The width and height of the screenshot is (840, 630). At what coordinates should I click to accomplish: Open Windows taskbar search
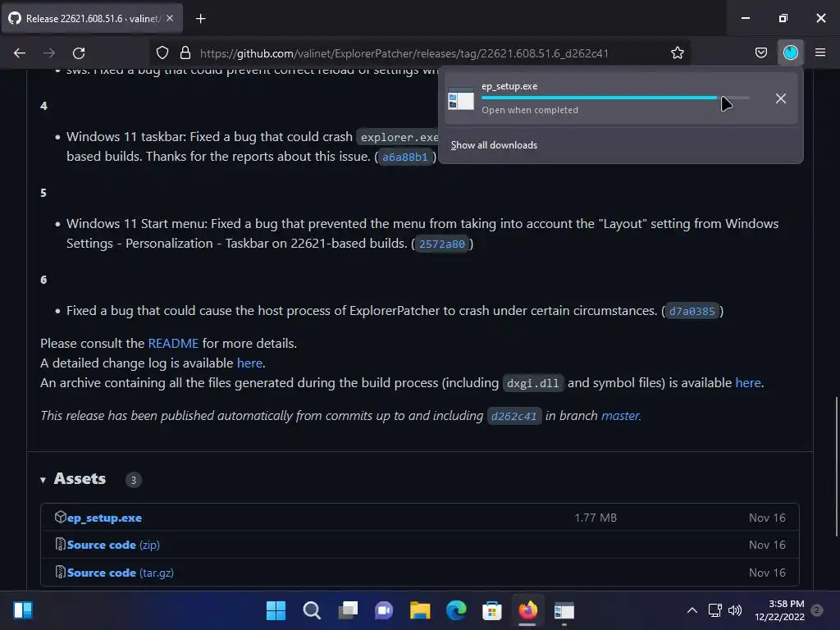(312, 610)
